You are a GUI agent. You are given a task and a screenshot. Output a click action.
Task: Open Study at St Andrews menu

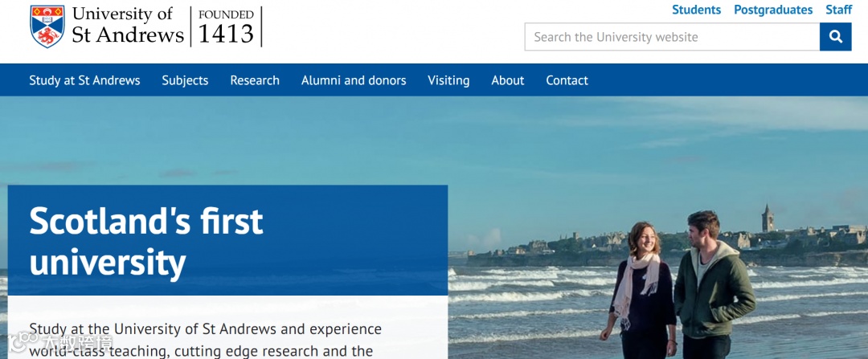[x=84, y=80]
